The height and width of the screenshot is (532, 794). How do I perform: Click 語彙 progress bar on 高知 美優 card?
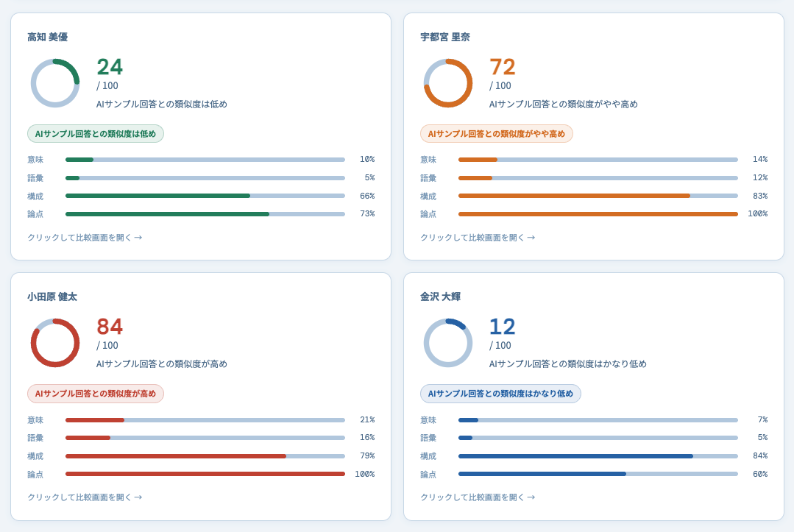pyautogui.click(x=205, y=177)
